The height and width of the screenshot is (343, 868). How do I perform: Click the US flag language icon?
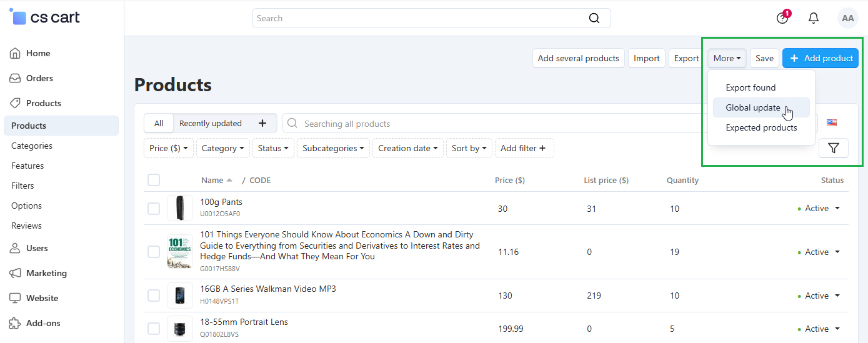(832, 122)
